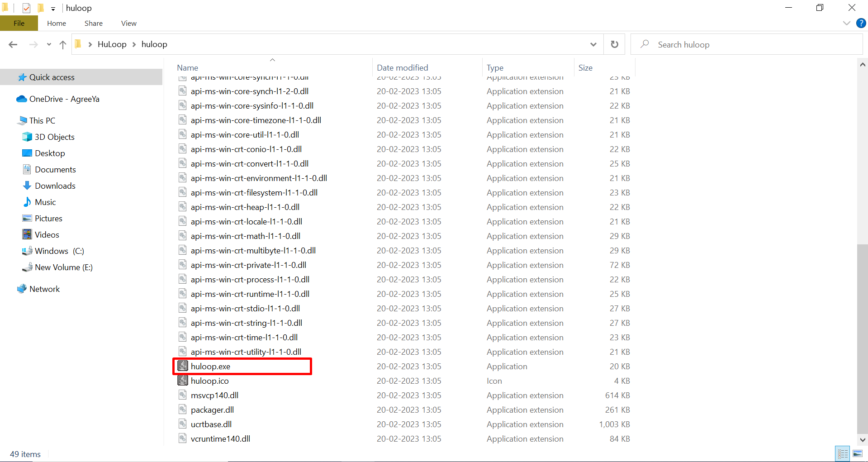
Task: Sort files by Date modified column
Action: point(402,67)
